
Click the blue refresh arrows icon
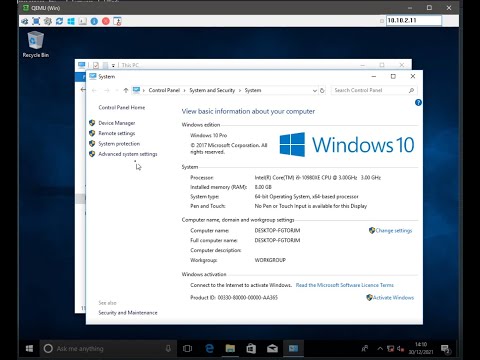click(x=59, y=21)
